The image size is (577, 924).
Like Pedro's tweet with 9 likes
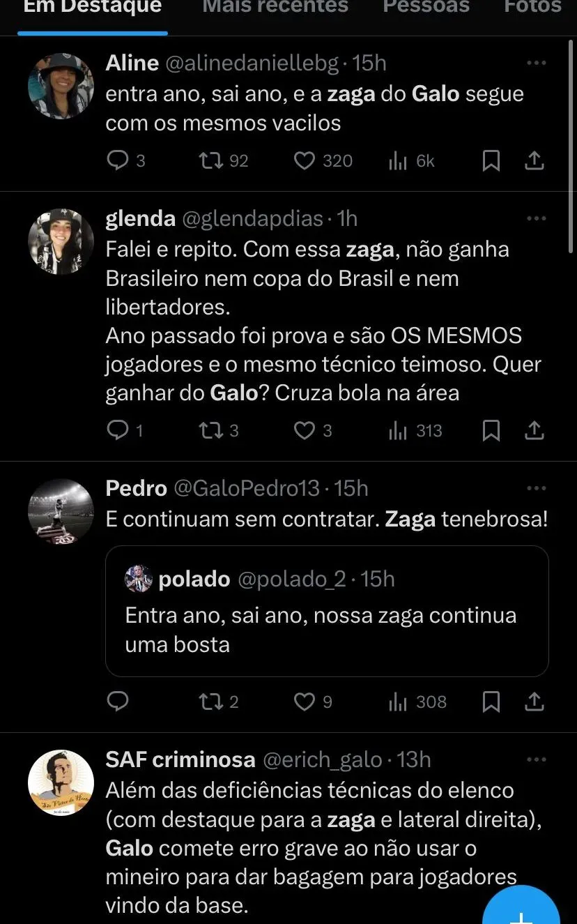point(305,702)
